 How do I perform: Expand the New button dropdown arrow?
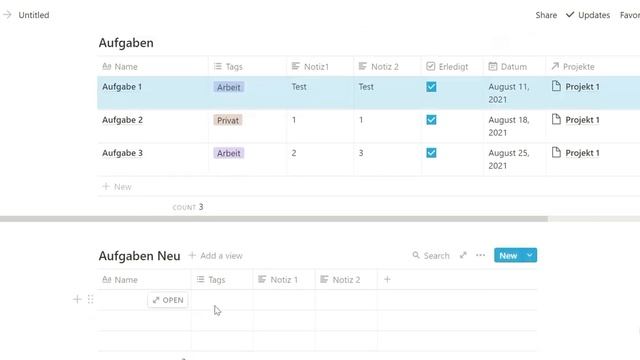coord(530,255)
